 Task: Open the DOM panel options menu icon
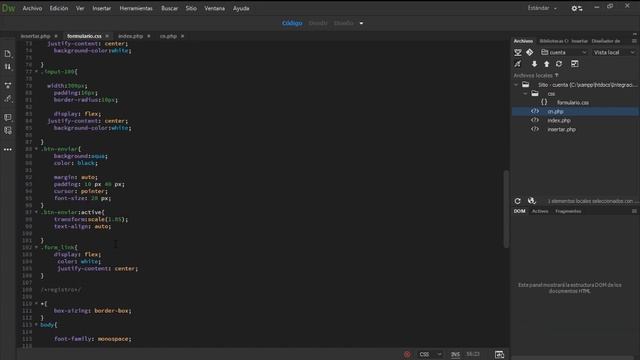(634, 211)
